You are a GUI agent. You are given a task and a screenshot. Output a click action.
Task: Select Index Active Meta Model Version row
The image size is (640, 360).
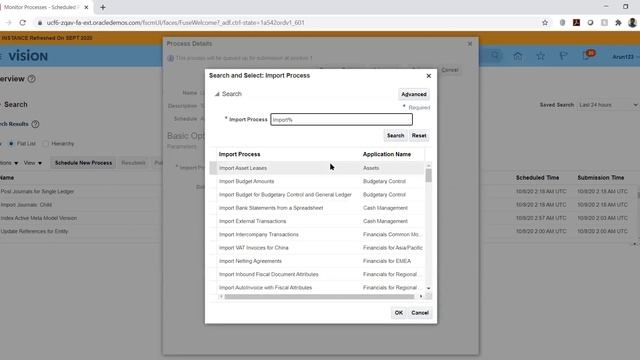click(39, 218)
